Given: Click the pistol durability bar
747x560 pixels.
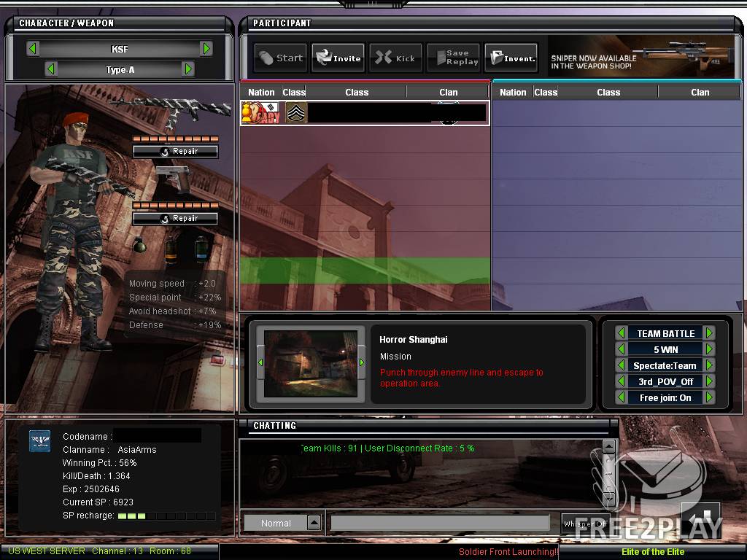Looking at the screenshot, I should pyautogui.click(x=175, y=205).
